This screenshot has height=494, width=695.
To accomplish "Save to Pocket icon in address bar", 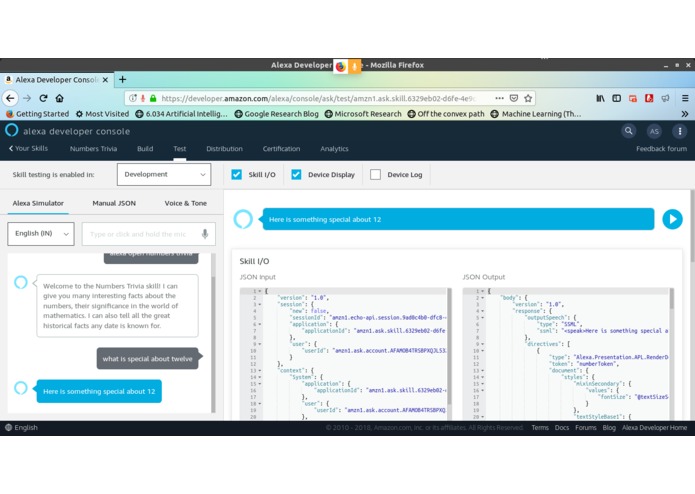I will (514, 98).
